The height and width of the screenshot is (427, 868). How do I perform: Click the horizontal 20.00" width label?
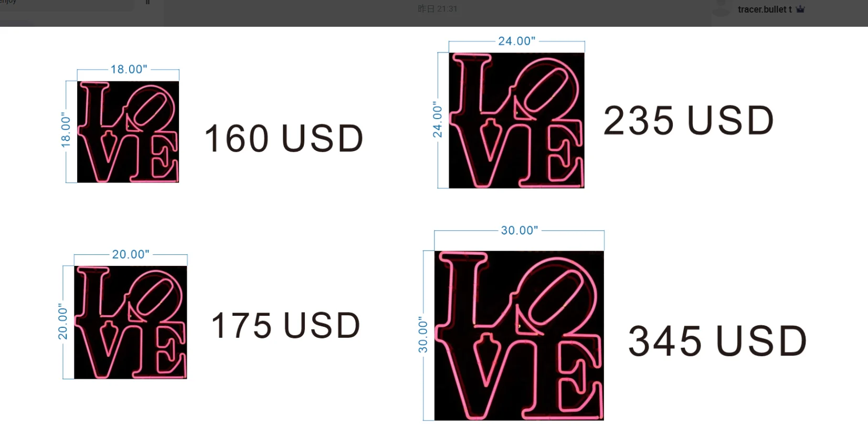click(x=131, y=254)
